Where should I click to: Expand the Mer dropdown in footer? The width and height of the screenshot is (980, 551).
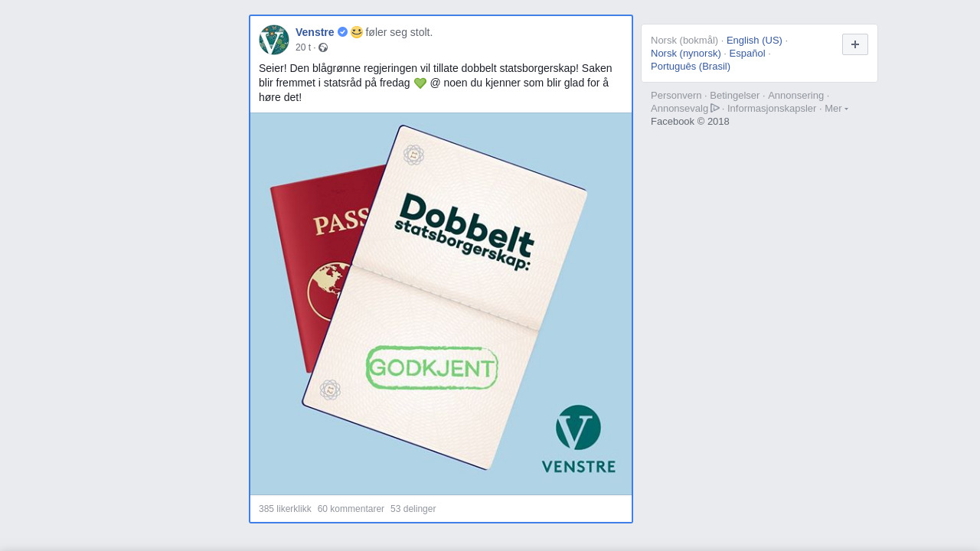tap(836, 109)
